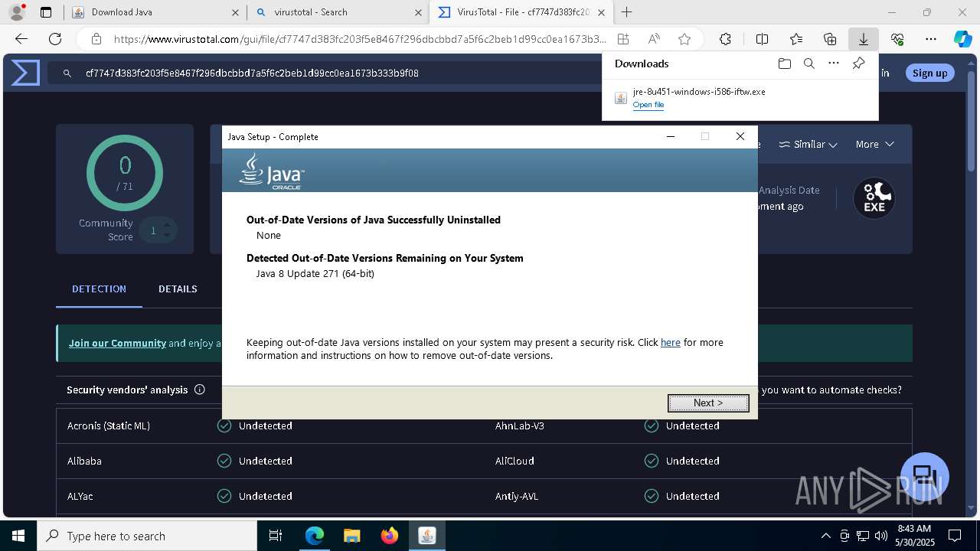Click the Java 8 Update 271 (64-bit) text
Image resolution: width=980 pixels, height=551 pixels.
pyautogui.click(x=315, y=273)
